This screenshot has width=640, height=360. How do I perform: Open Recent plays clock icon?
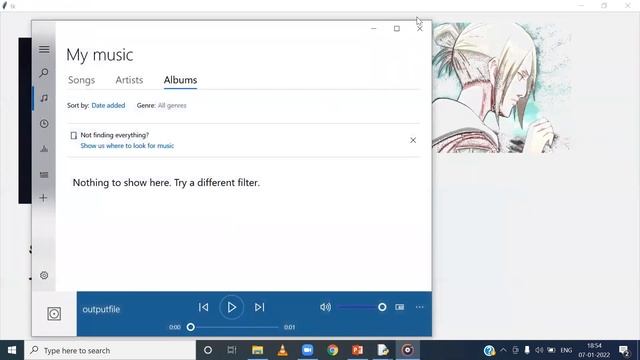pos(44,124)
